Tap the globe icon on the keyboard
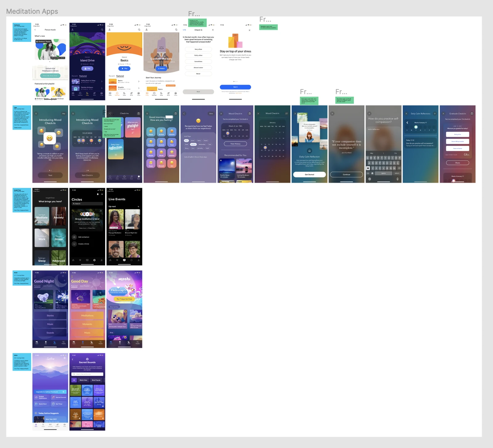The width and height of the screenshot is (493, 448). point(369,179)
